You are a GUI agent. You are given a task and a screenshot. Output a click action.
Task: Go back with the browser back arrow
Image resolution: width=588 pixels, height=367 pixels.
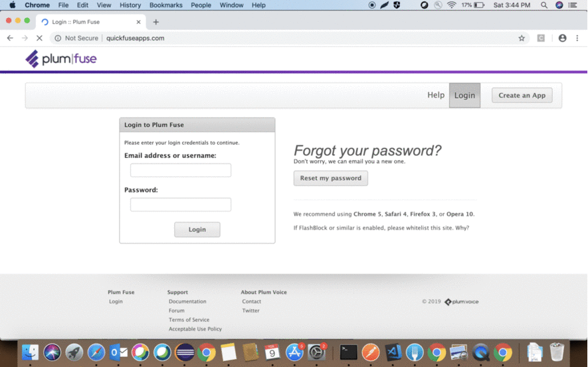(10, 38)
